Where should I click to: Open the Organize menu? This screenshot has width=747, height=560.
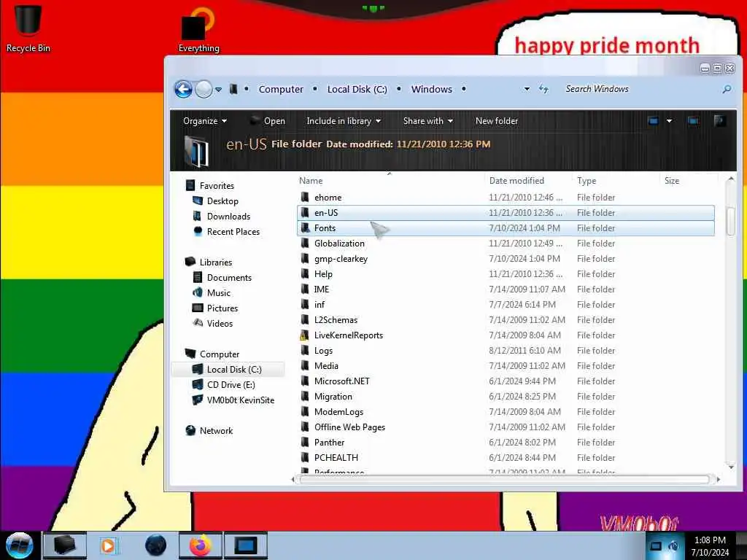point(205,121)
